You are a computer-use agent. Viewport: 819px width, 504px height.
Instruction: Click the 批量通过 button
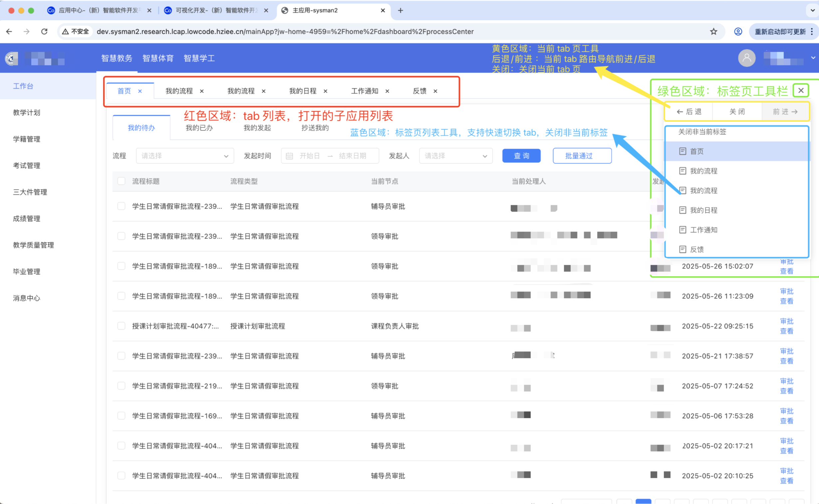click(582, 156)
